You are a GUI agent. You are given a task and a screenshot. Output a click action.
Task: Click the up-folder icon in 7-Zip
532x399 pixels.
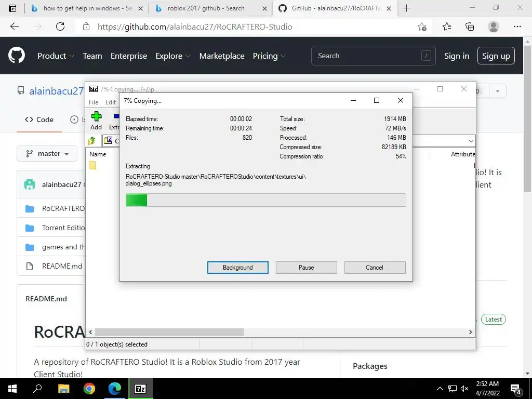tap(92, 140)
